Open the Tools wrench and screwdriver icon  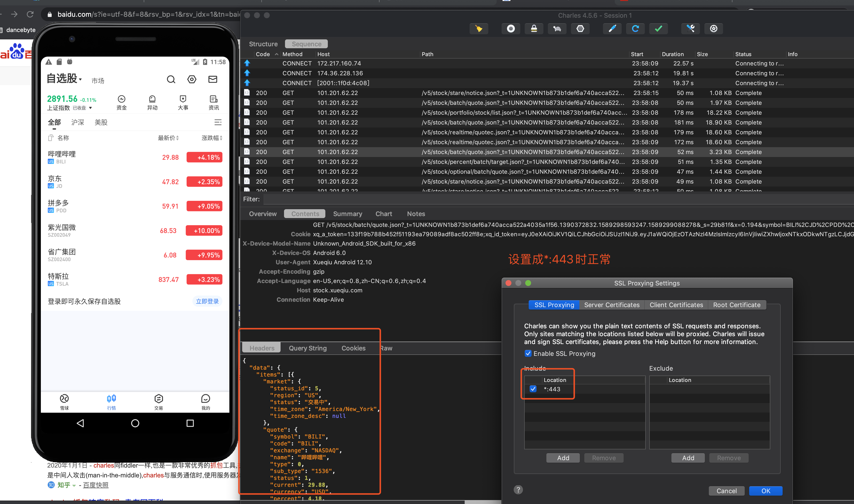tap(690, 29)
